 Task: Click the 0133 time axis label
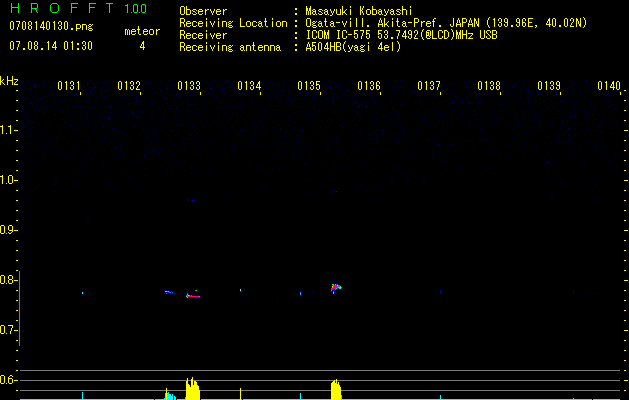pos(189,86)
